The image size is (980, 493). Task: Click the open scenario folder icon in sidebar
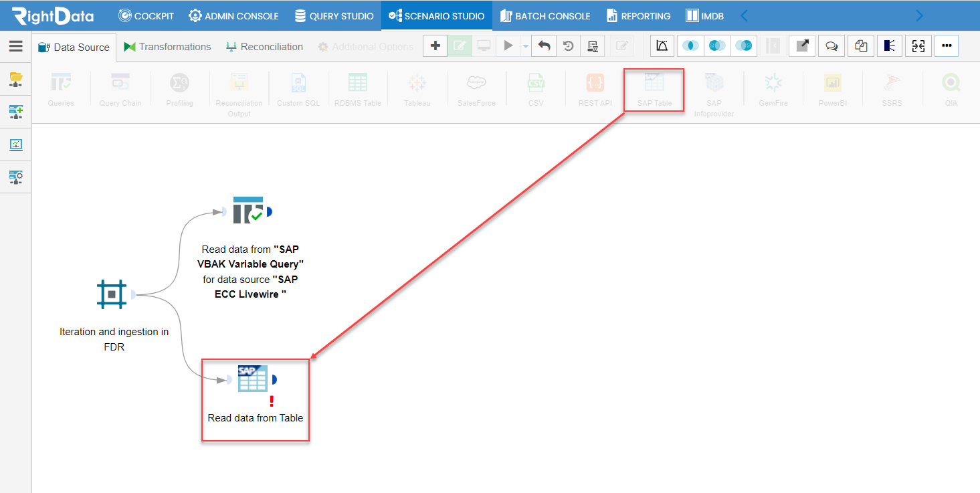[15, 80]
